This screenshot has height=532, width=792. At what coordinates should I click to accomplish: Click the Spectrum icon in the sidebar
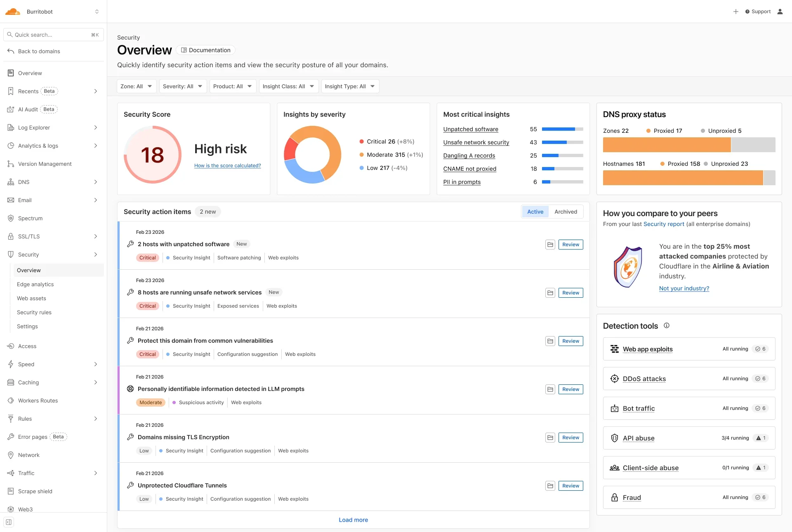[10, 218]
